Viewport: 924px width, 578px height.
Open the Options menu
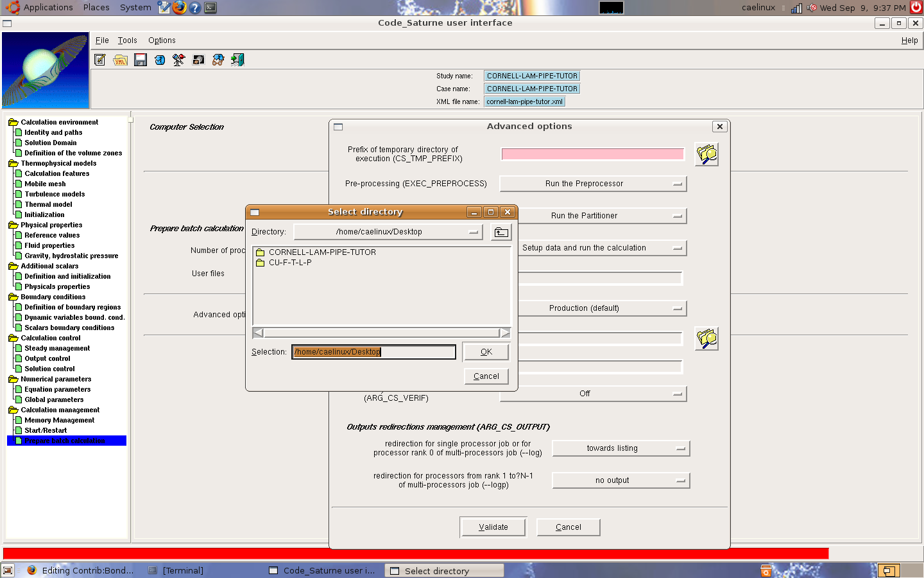[162, 40]
